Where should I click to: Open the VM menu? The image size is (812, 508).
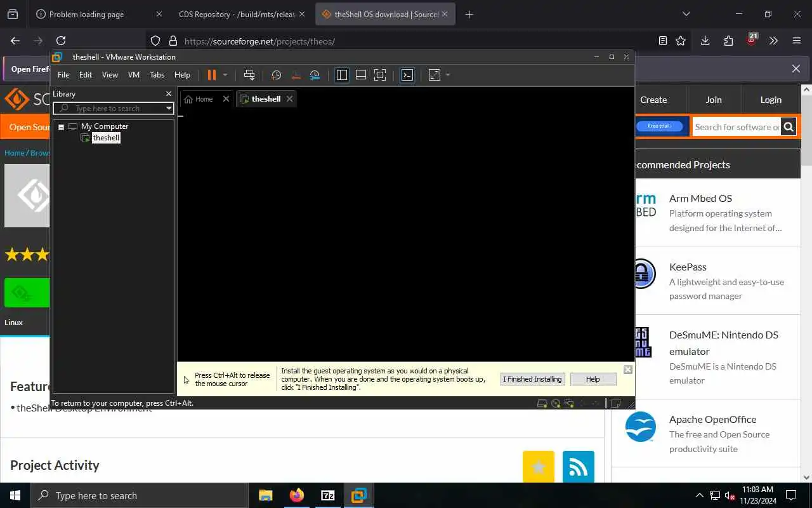point(134,75)
